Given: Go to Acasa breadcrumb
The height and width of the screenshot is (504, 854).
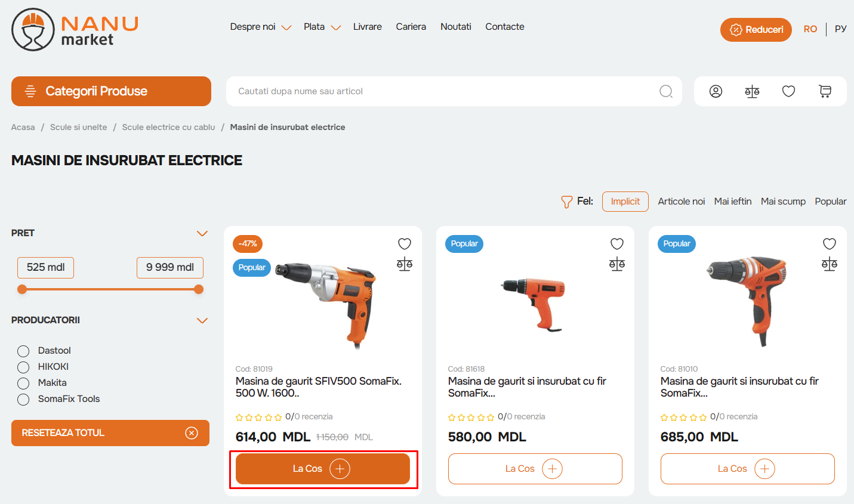Looking at the screenshot, I should tap(23, 127).
